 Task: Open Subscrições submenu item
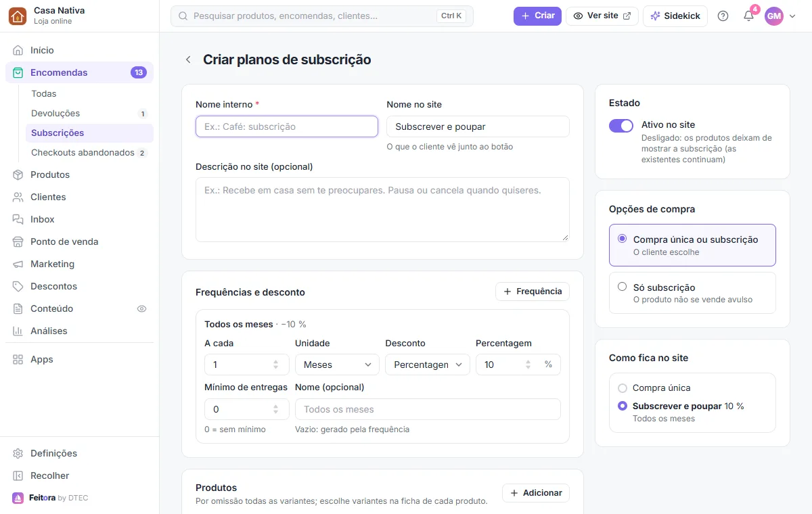pyautogui.click(x=89, y=133)
